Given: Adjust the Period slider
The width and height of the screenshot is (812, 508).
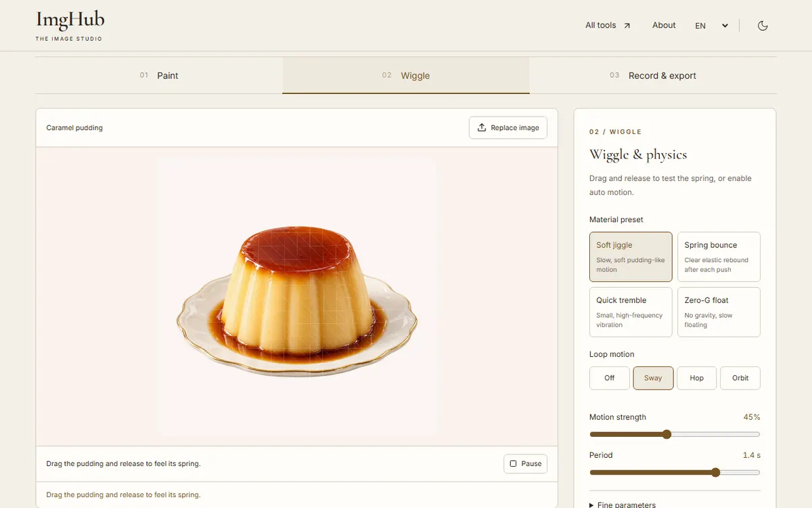Looking at the screenshot, I should point(675,472).
